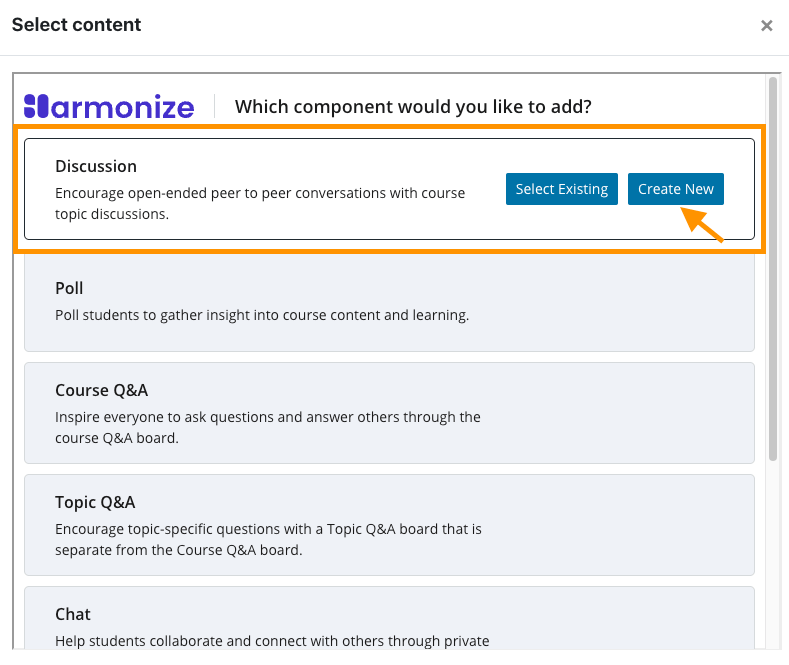Click the Discussion description about peer conversations
The width and height of the screenshot is (789, 665).
point(260,203)
